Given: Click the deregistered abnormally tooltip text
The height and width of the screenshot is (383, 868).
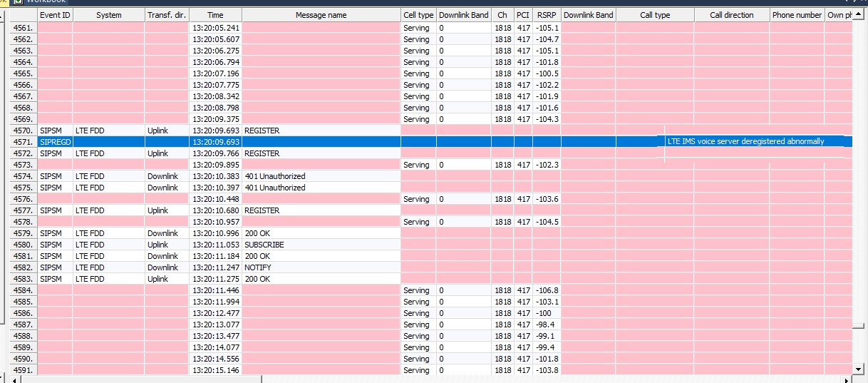Looking at the screenshot, I should tap(745, 141).
